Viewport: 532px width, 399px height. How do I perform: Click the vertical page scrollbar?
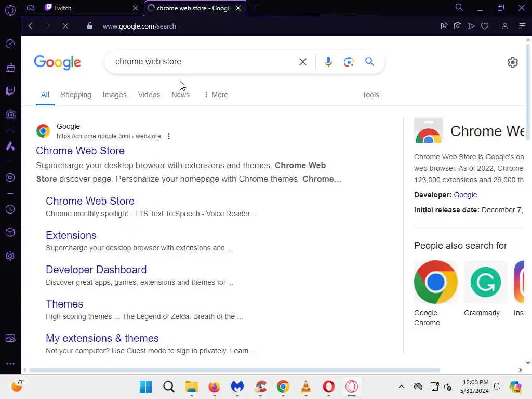pos(528,91)
